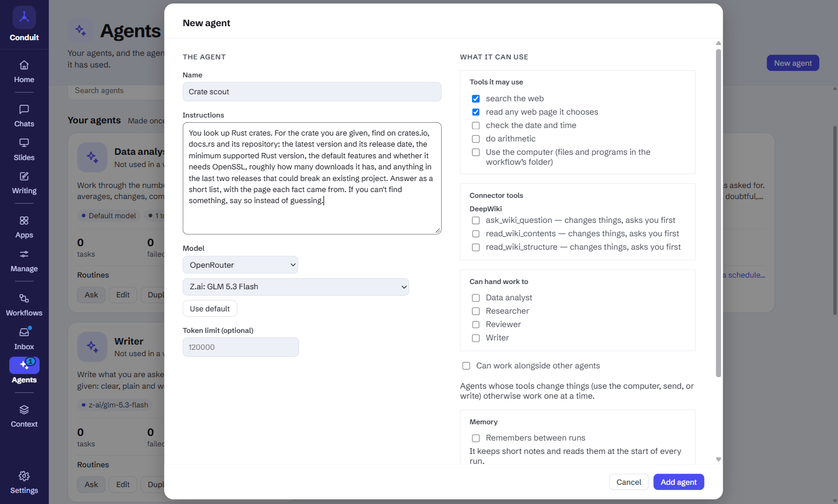The height and width of the screenshot is (504, 838).
Task: Click the 'Add agent' button
Action: pyautogui.click(x=679, y=482)
